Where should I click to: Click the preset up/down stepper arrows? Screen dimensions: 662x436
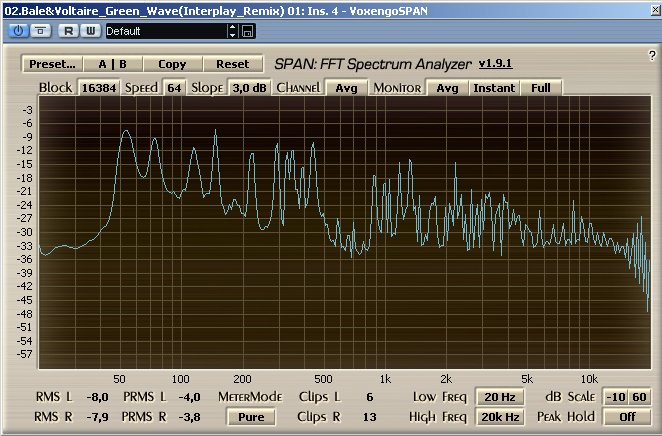click(x=233, y=31)
